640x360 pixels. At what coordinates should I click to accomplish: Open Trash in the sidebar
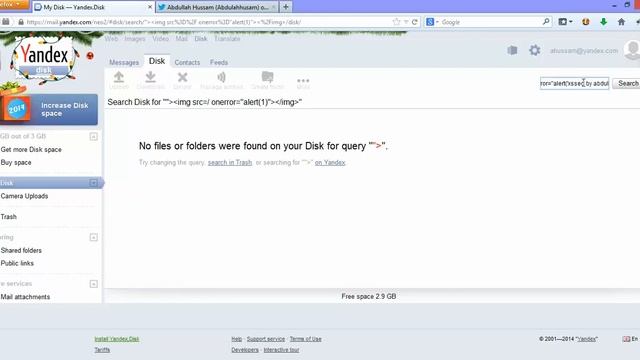(x=9, y=217)
